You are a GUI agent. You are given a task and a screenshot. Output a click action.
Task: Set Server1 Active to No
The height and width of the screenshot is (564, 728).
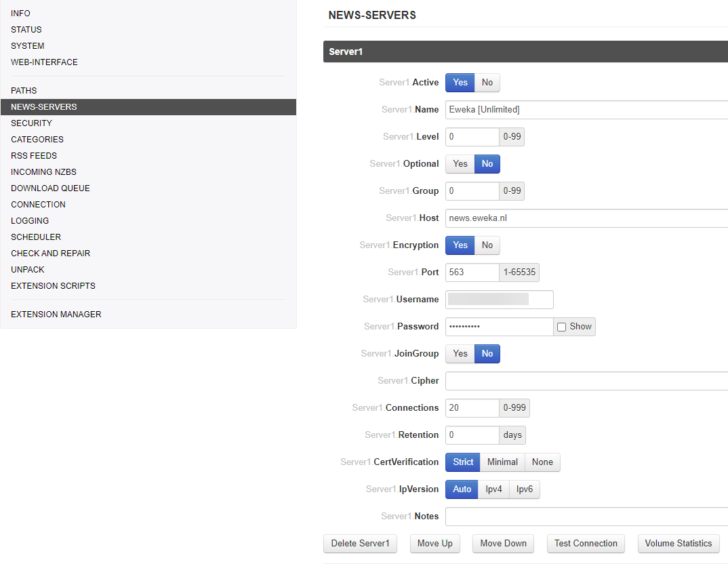(487, 83)
